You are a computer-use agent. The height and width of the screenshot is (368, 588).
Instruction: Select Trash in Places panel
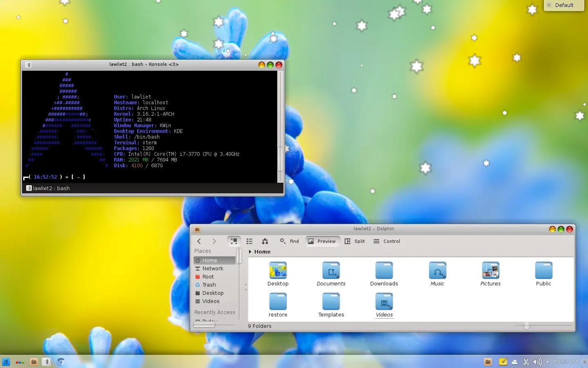(x=209, y=285)
